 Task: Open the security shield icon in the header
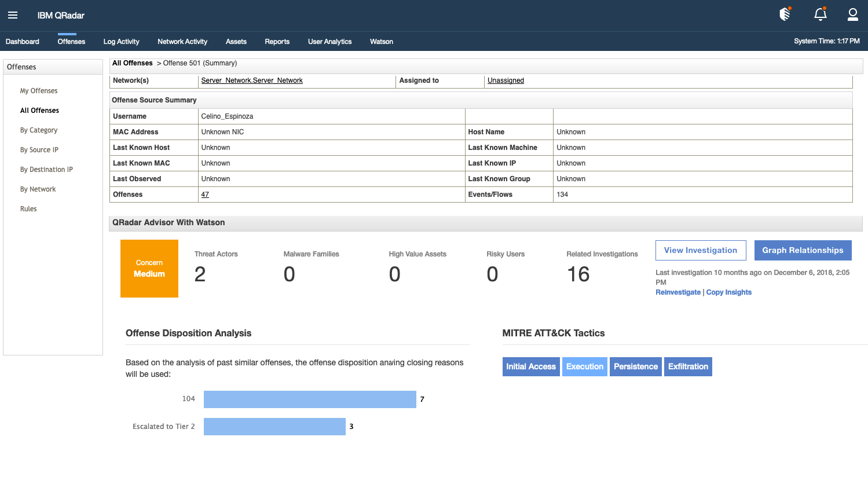coord(785,14)
